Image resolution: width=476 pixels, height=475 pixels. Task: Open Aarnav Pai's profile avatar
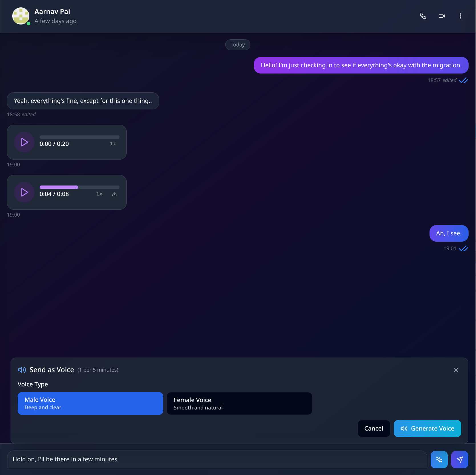tap(21, 16)
